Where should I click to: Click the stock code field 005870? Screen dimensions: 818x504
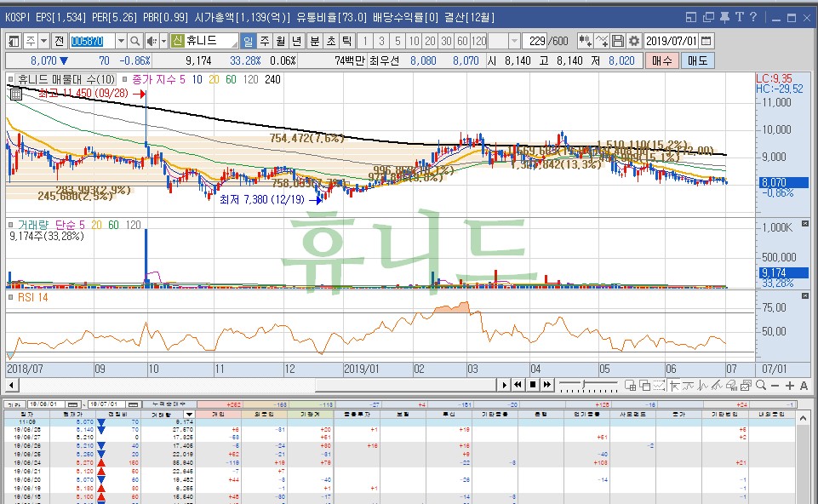[92, 41]
